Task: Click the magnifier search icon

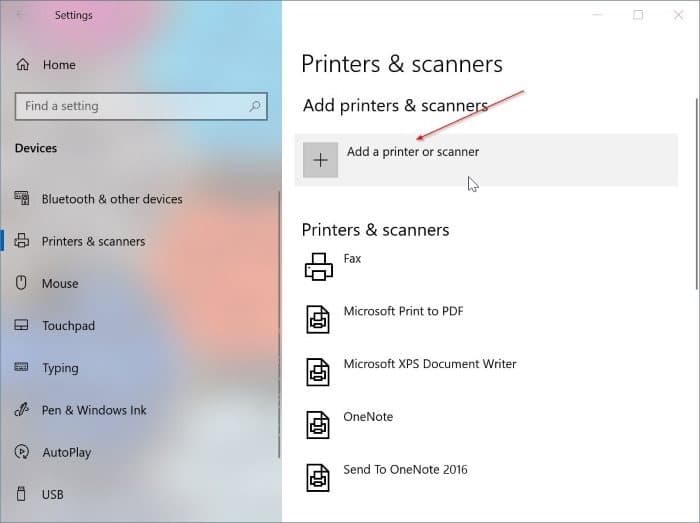Action: tap(255, 106)
